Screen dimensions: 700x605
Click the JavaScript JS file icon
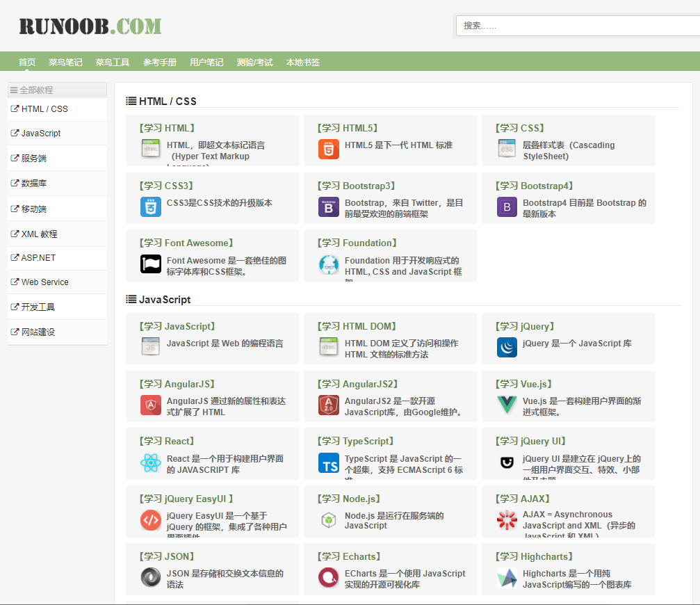pyautogui.click(x=150, y=347)
